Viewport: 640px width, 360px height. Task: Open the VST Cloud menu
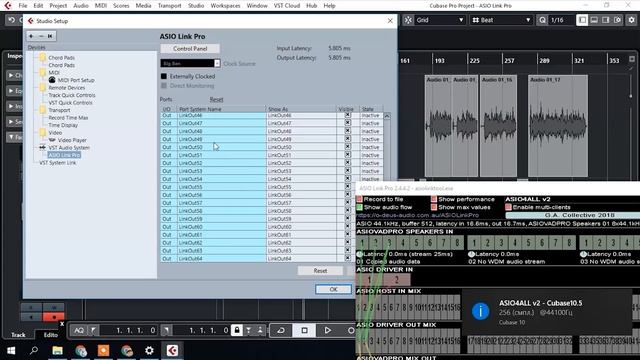click(x=287, y=6)
